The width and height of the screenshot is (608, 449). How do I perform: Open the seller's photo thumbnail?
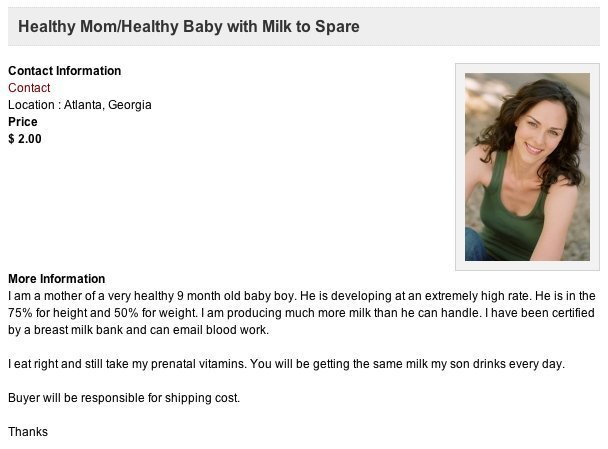pos(527,167)
